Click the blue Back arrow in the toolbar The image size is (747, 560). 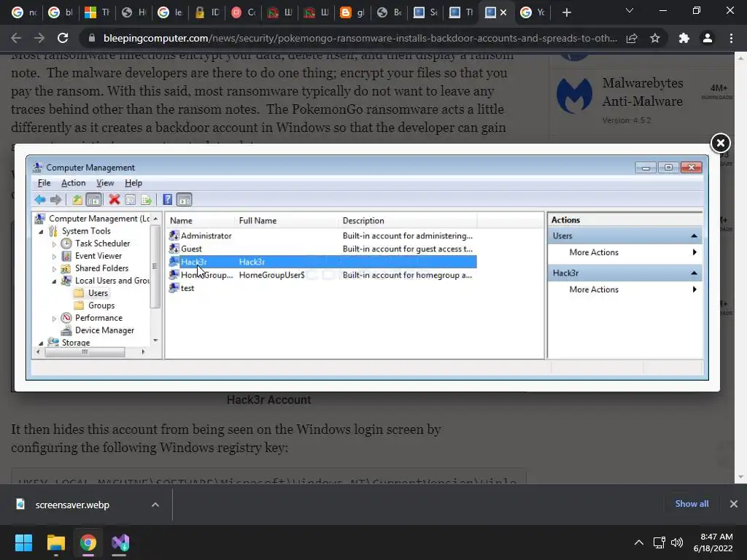(40, 200)
